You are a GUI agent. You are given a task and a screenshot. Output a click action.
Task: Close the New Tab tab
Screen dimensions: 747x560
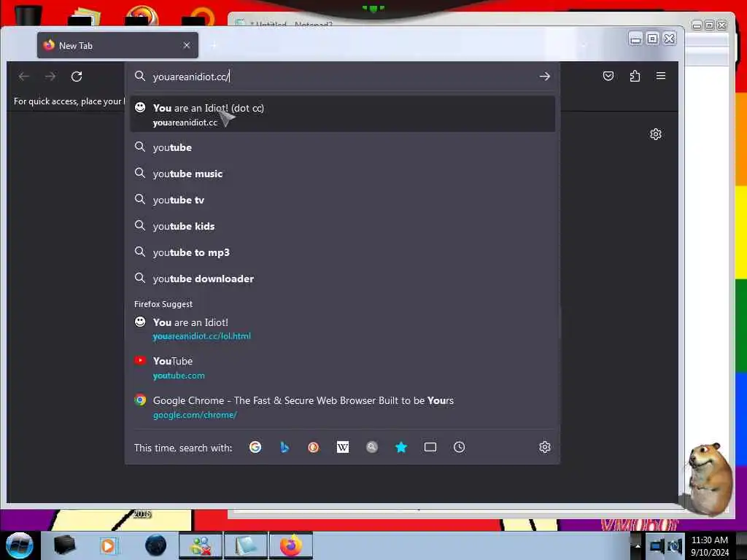(187, 45)
